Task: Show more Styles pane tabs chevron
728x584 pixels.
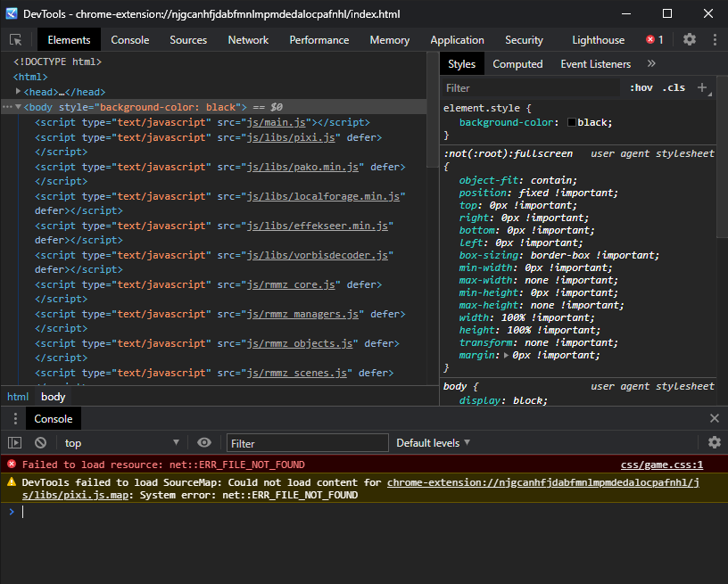Action: coord(651,63)
